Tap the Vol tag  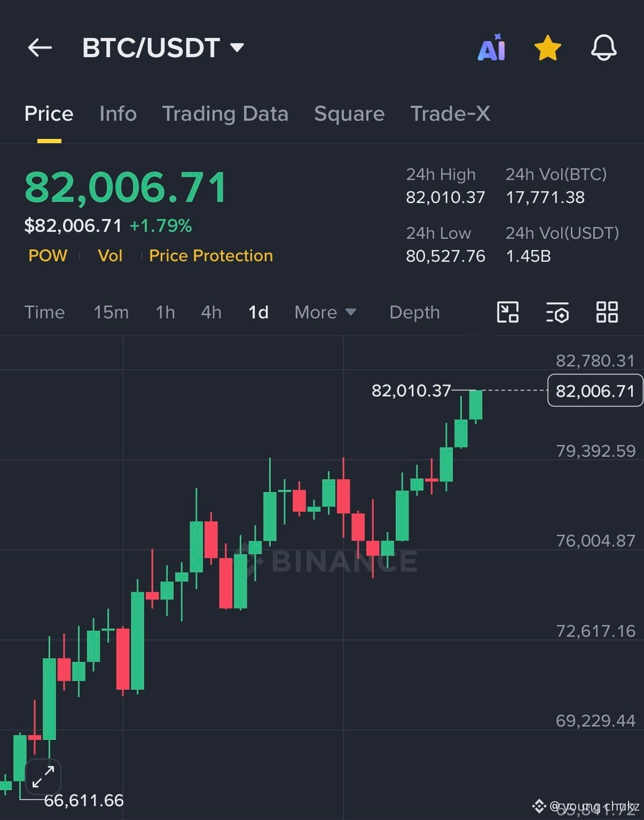(110, 255)
